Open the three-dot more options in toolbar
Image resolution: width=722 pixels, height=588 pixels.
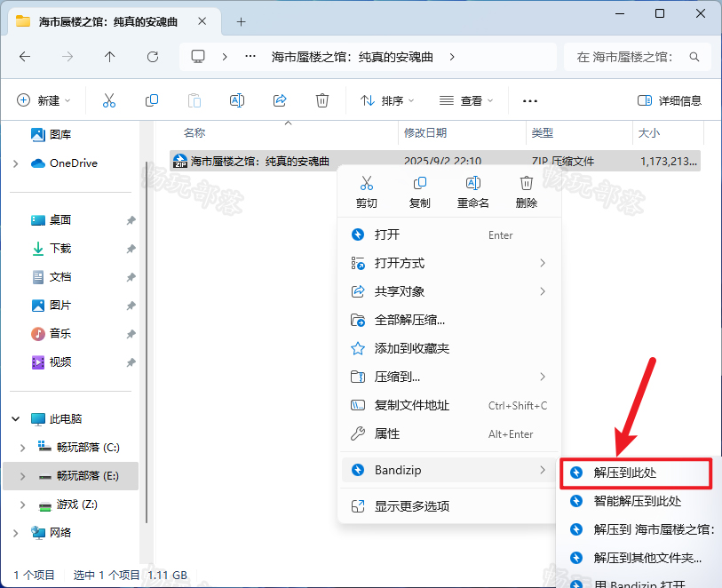pos(530,101)
